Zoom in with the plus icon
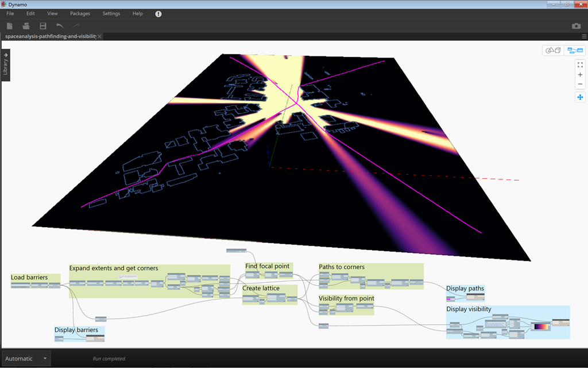This screenshot has height=368, width=588. [580, 75]
